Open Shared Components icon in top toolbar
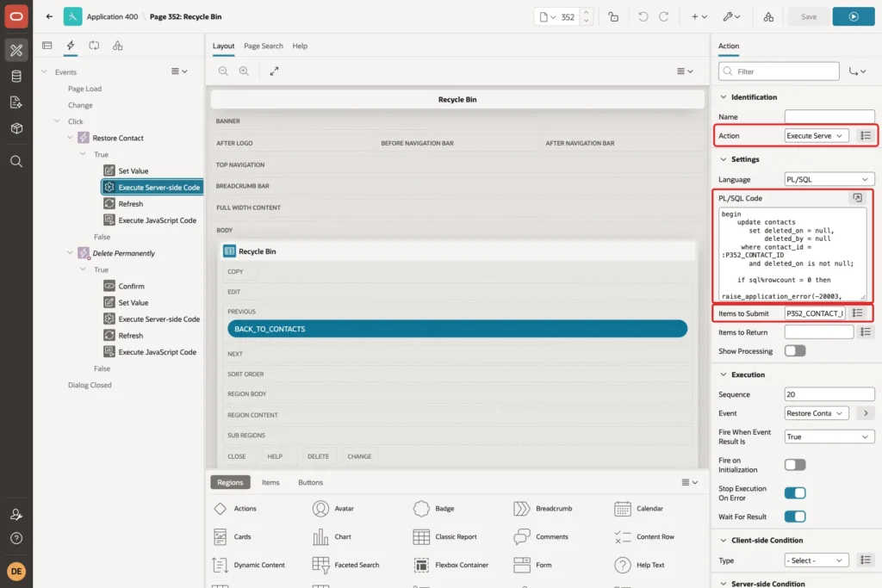 (768, 17)
